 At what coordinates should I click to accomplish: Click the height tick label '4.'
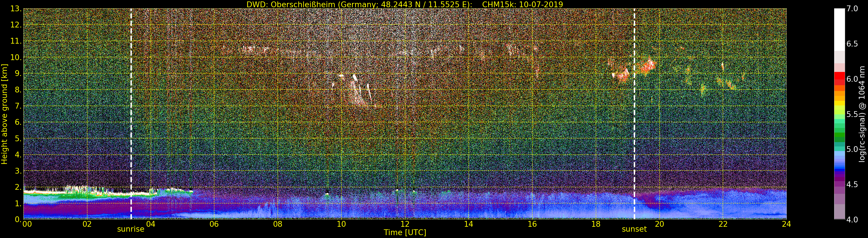18,155
